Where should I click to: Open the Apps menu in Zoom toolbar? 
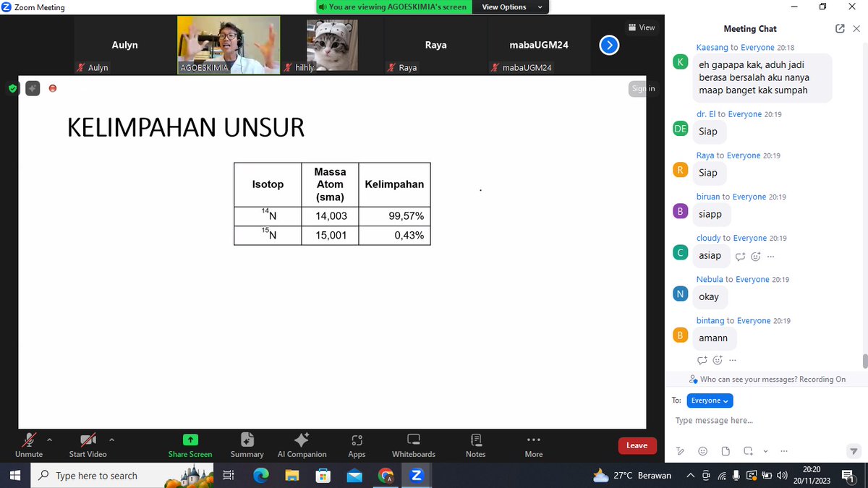(x=357, y=445)
